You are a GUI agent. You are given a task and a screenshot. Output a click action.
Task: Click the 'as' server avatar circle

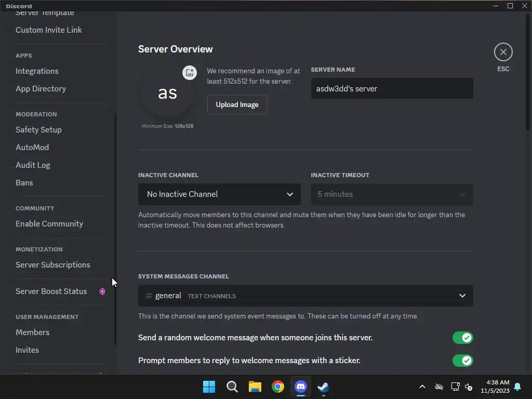167,92
